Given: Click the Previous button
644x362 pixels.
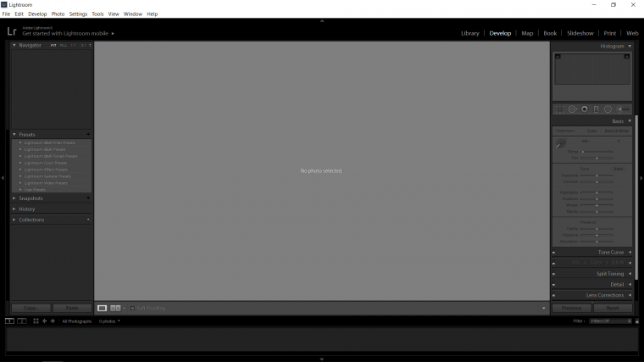Looking at the screenshot, I should pos(572,309).
